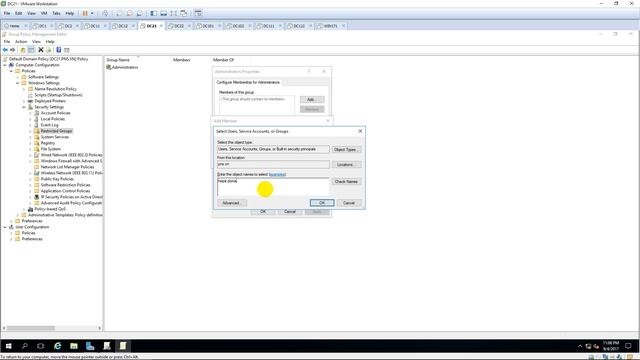The image size is (640, 360).
Task: Click into the object names text box
Action: click(x=273, y=187)
